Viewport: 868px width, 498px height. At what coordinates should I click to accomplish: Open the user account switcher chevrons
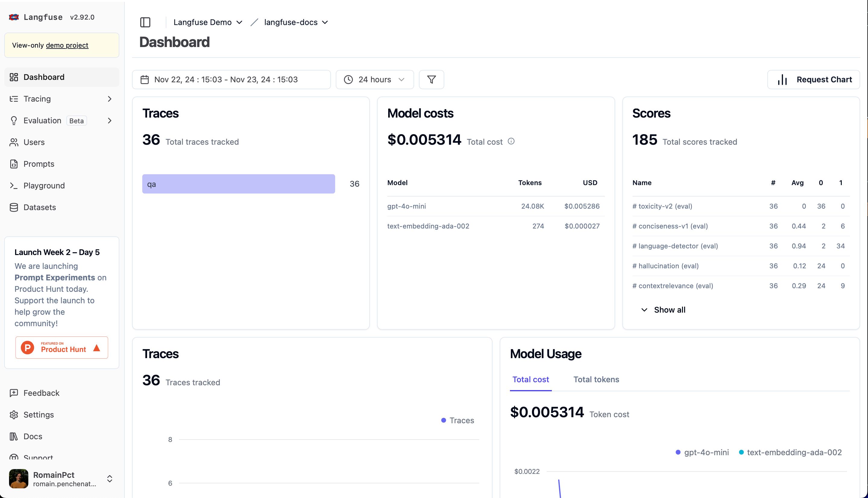pos(109,478)
